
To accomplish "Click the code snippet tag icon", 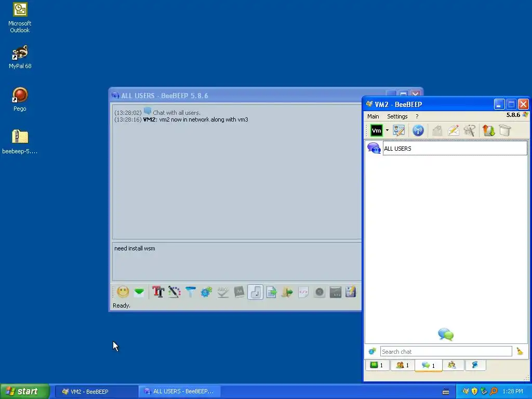I will [x=303, y=292].
